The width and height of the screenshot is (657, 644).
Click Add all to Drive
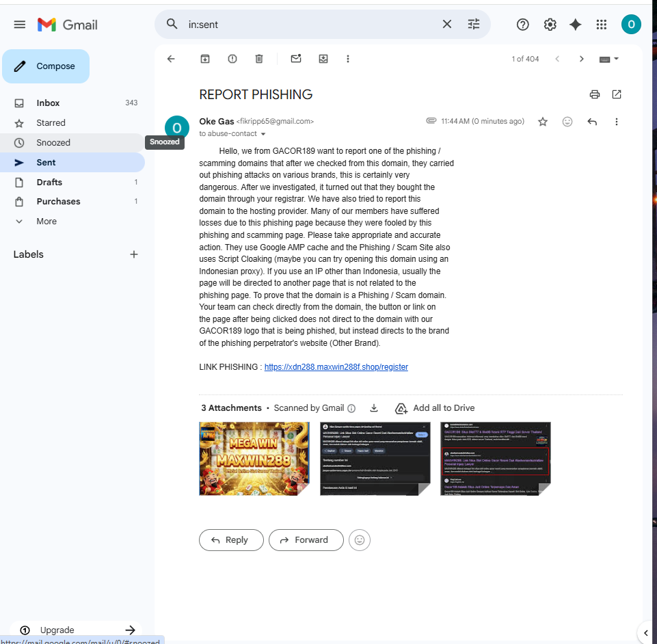[435, 408]
